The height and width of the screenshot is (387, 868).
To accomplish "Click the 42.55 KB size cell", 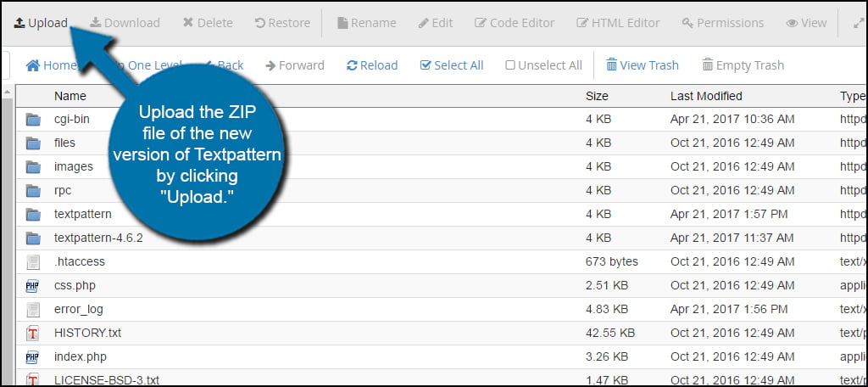I will pos(609,334).
